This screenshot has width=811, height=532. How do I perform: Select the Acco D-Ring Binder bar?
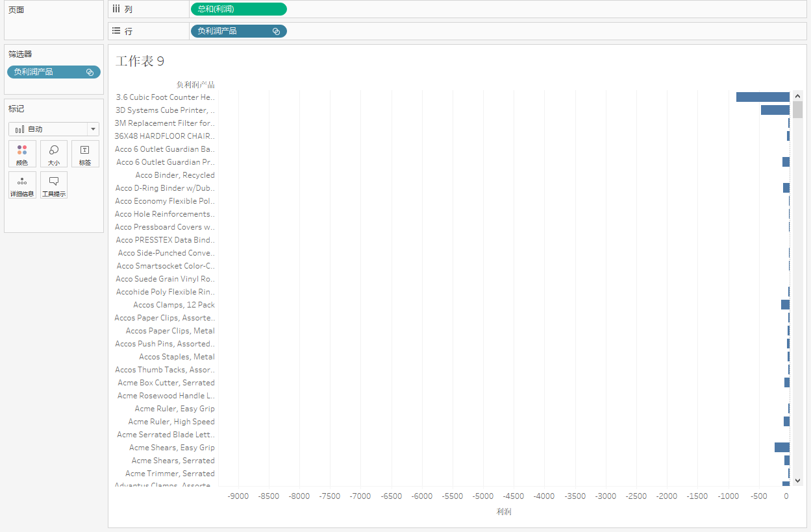786,187
